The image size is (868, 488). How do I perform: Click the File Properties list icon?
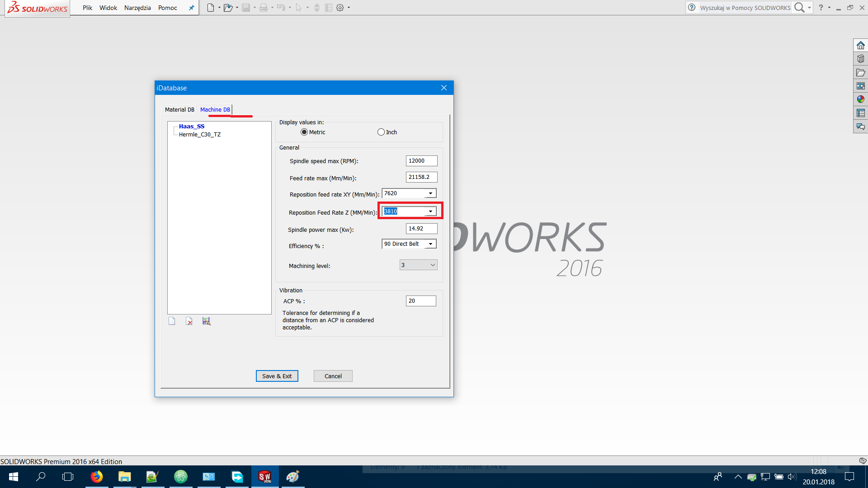point(329,8)
